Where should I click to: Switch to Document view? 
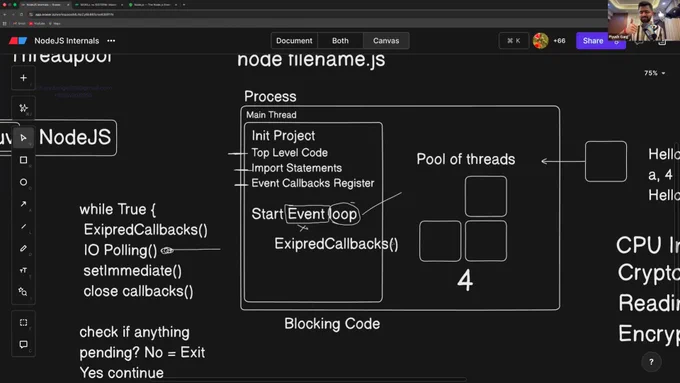coord(294,41)
